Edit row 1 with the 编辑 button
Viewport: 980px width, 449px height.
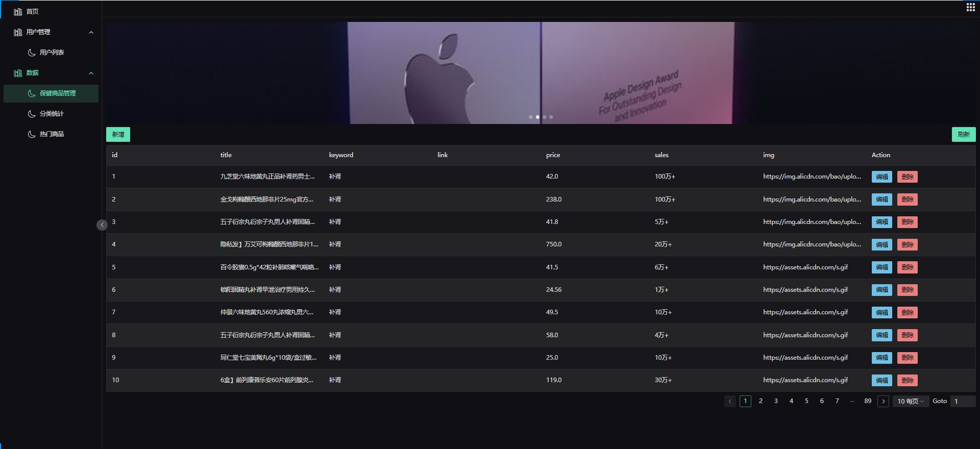click(881, 177)
